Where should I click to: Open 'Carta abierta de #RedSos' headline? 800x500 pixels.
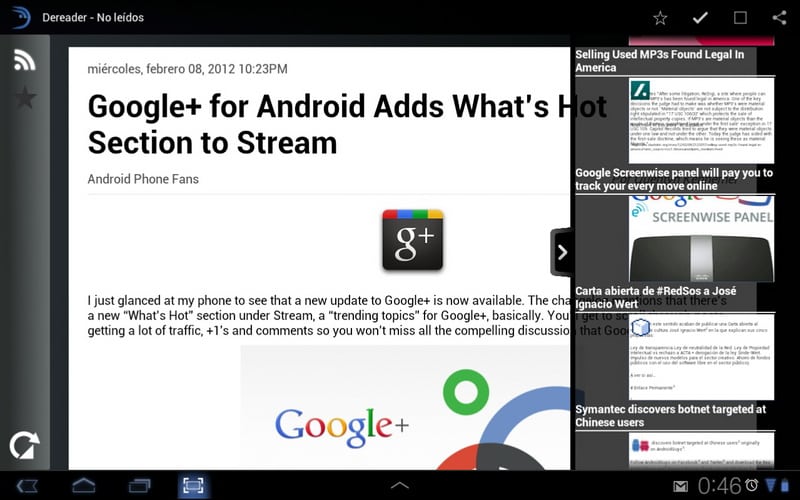click(656, 297)
